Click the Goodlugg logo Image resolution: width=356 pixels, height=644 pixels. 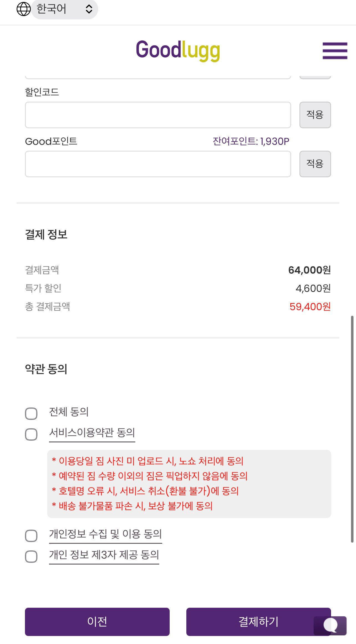178,50
